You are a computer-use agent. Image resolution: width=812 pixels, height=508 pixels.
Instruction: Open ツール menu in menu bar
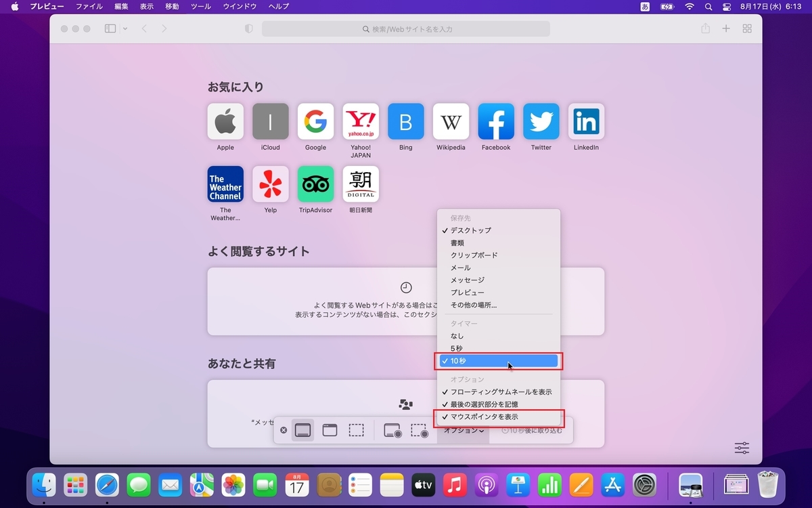click(201, 6)
